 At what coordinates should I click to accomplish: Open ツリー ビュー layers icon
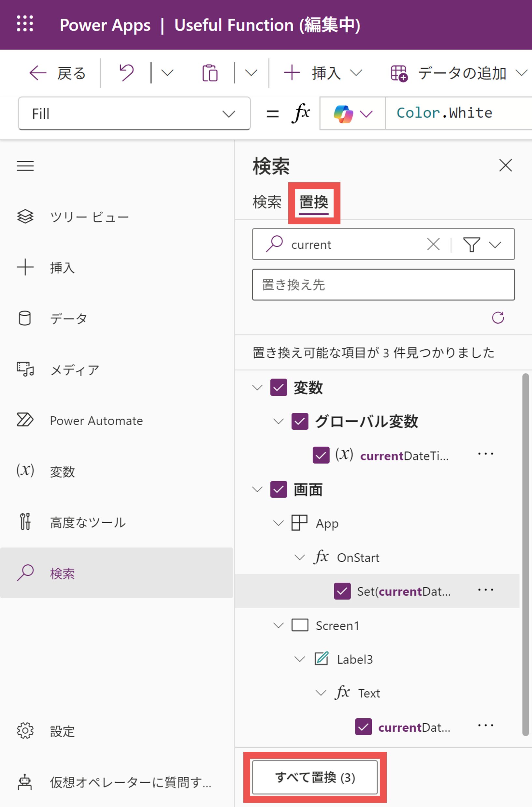tap(25, 217)
